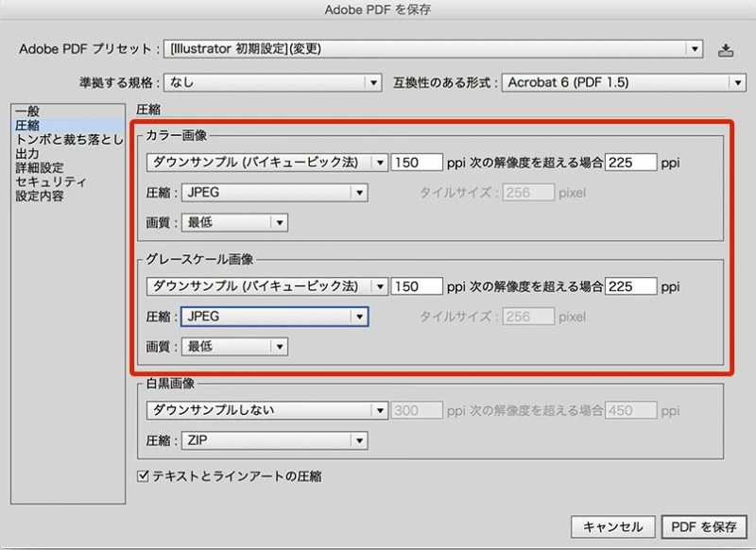Image resolution: width=756 pixels, height=550 pixels.
Task: Click 白黒画像 450 ppi threshold field
Action: [x=630, y=410]
